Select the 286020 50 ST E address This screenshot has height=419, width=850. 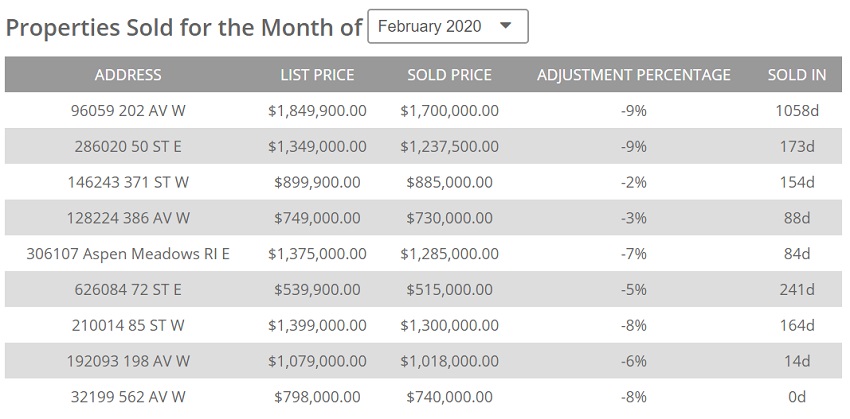128,147
